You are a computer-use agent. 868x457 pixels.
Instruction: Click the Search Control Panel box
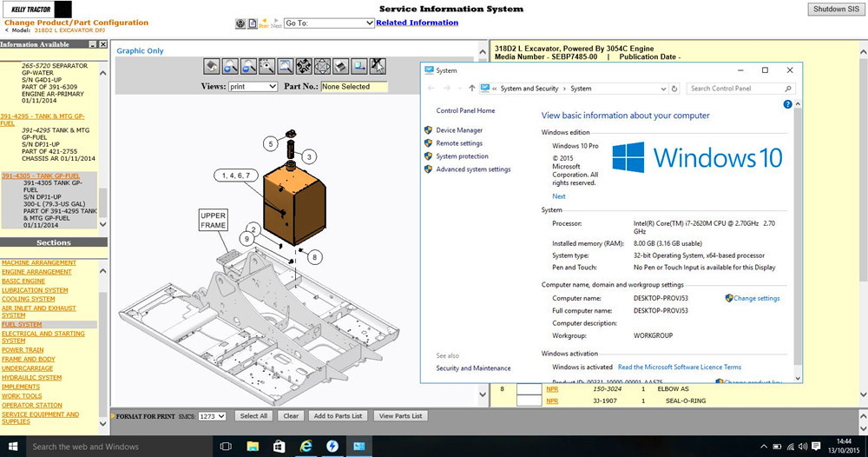tap(740, 89)
